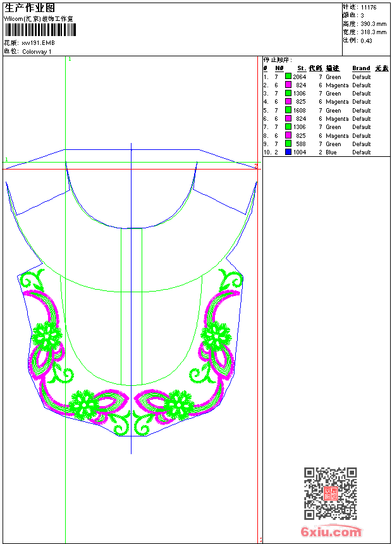Viewport: 392px width, 544px height.
Task: Click the QR code at bottom right
Action: click(x=330, y=493)
